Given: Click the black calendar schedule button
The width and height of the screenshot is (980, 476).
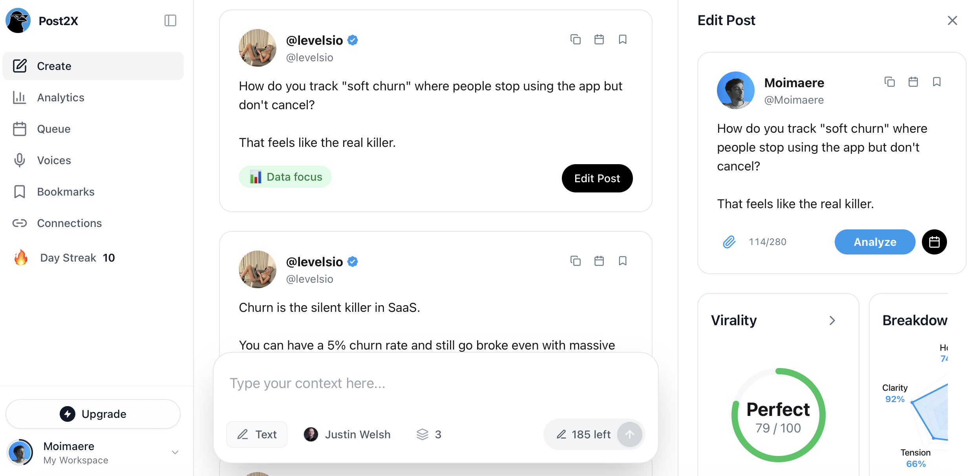Looking at the screenshot, I should coord(934,242).
